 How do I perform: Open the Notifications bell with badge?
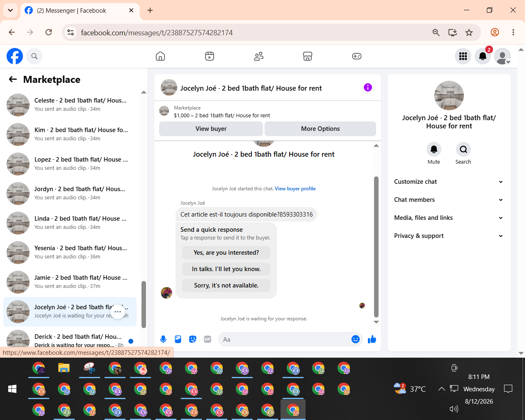483,56
